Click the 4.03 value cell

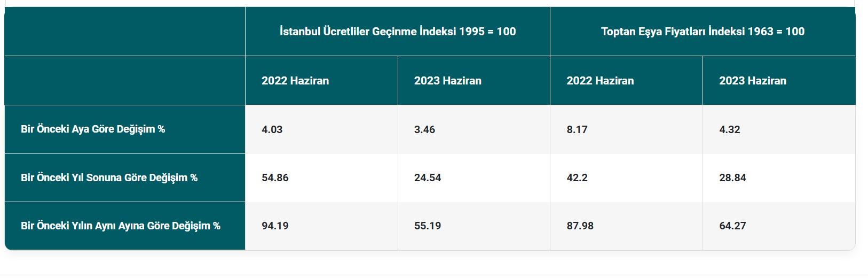pyautogui.click(x=272, y=129)
